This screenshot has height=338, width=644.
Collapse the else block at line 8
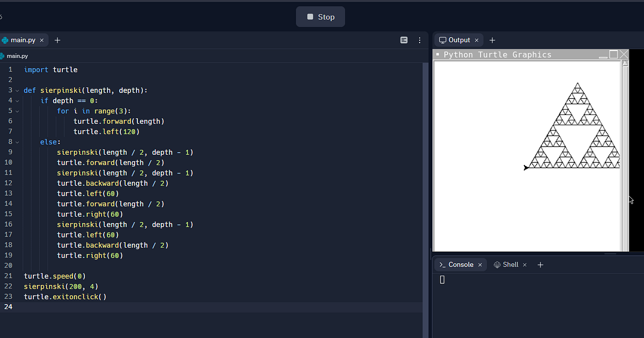coord(17,142)
